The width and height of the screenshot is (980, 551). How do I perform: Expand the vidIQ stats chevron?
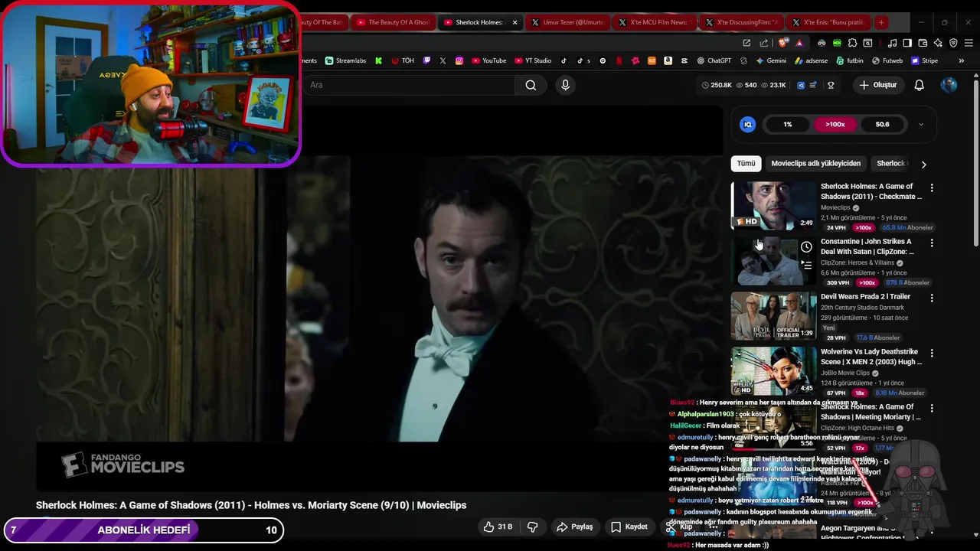(921, 124)
